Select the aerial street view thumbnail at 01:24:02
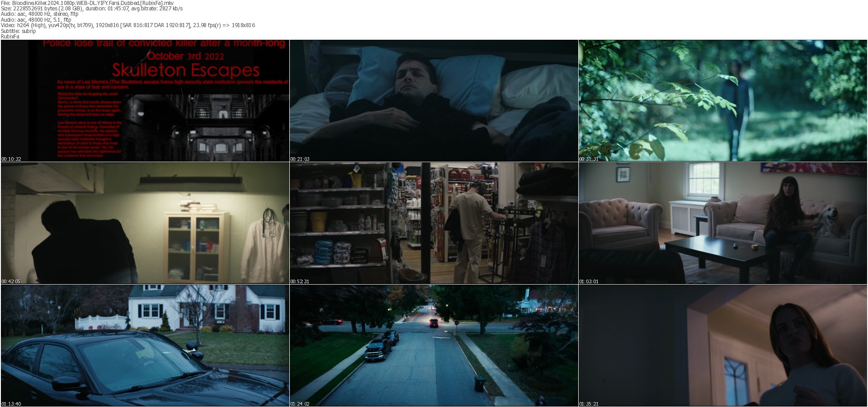 tap(434, 346)
